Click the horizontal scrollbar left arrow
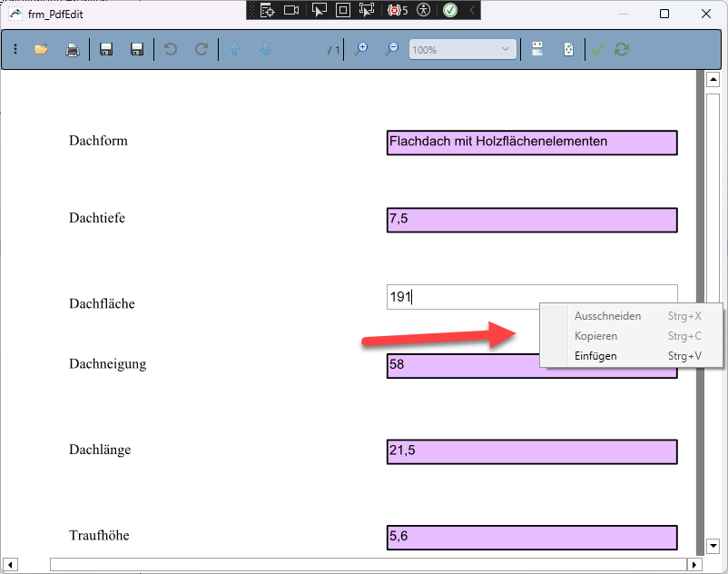This screenshot has height=574, width=728. [x=10, y=565]
